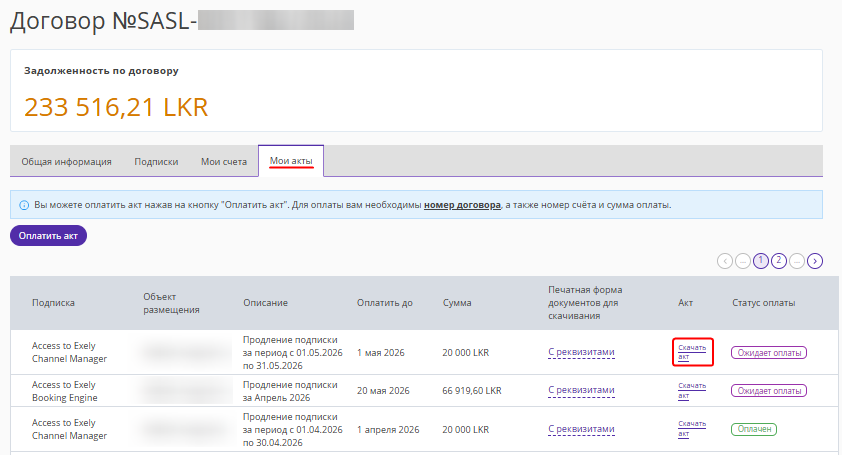842x455 pixels.
Task: Select page 1 in pagination
Action: pyautogui.click(x=761, y=261)
